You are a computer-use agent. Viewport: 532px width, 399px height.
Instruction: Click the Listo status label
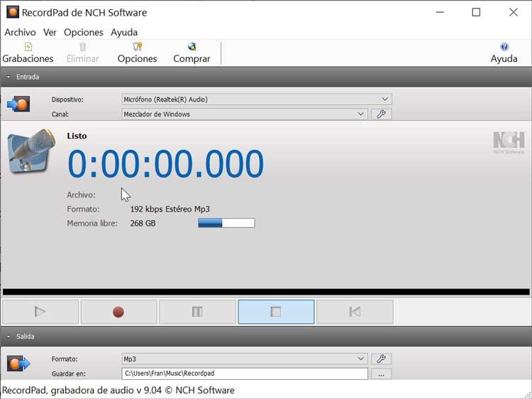point(77,136)
